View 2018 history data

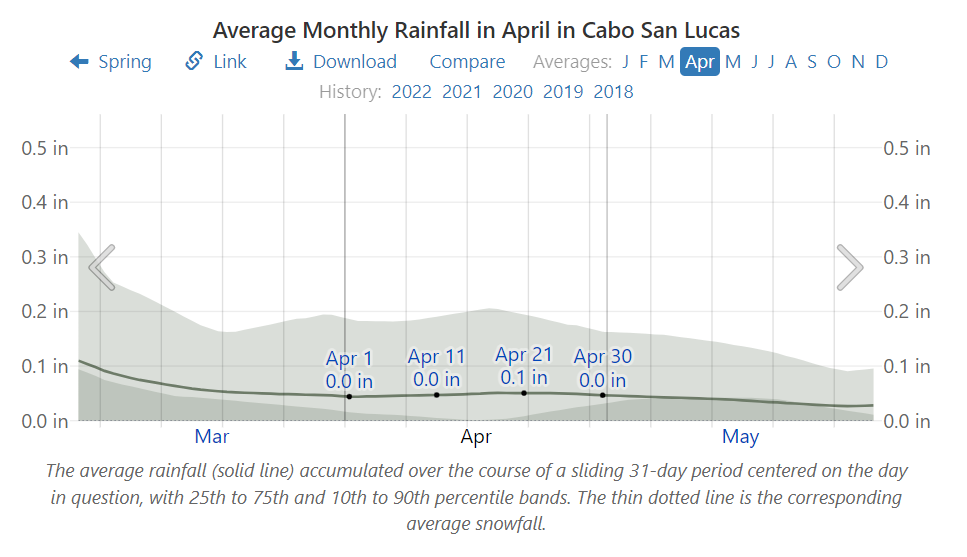(x=613, y=92)
